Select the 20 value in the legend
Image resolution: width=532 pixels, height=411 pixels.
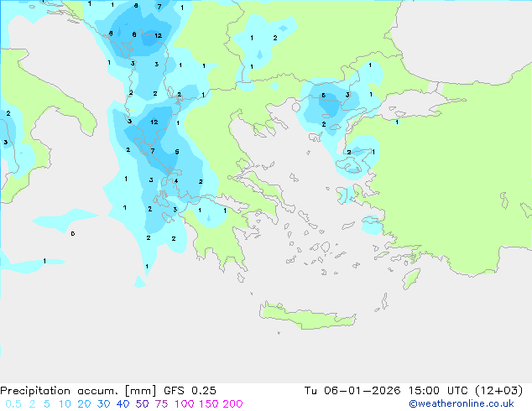[x=84, y=404]
